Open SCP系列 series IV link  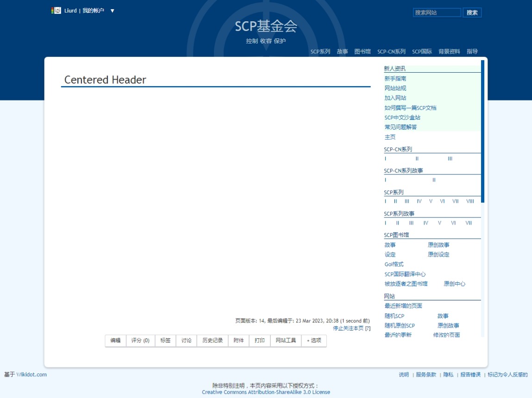(x=419, y=201)
